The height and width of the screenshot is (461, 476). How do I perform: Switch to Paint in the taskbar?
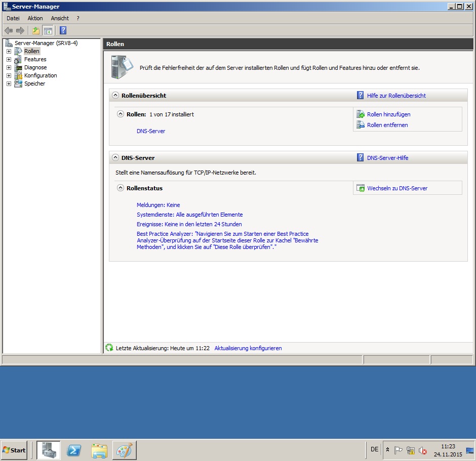(x=125, y=450)
